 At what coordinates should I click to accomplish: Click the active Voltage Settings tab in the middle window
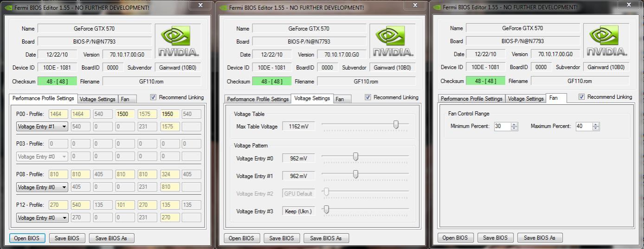pyautogui.click(x=312, y=98)
